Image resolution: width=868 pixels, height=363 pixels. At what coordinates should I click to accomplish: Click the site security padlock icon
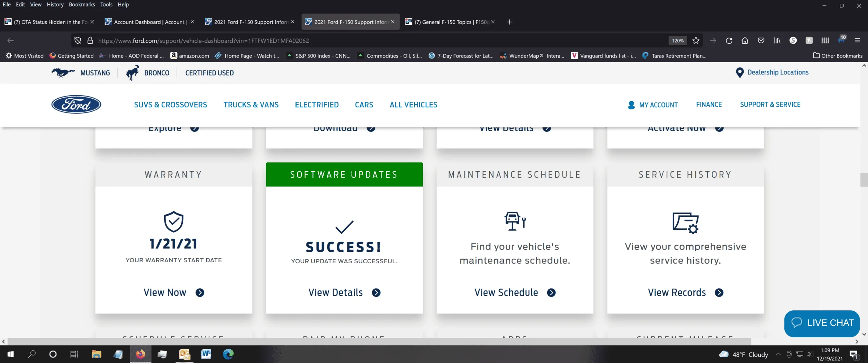90,40
